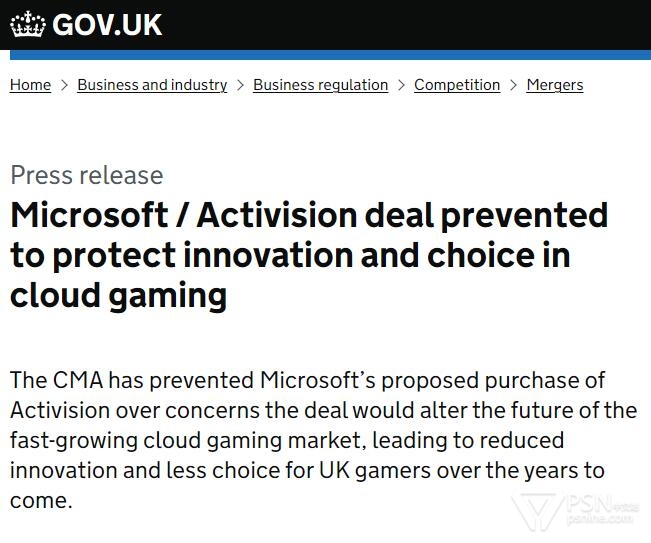This screenshot has width=651, height=543.
Task: Navigate to the Business regulation breadcrumb
Action: (x=320, y=85)
